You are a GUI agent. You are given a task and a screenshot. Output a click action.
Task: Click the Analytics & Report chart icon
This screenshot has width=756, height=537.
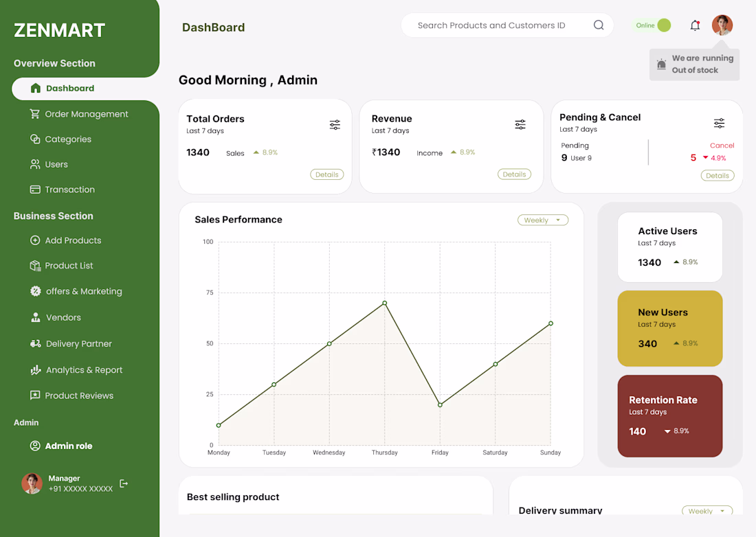tap(36, 370)
